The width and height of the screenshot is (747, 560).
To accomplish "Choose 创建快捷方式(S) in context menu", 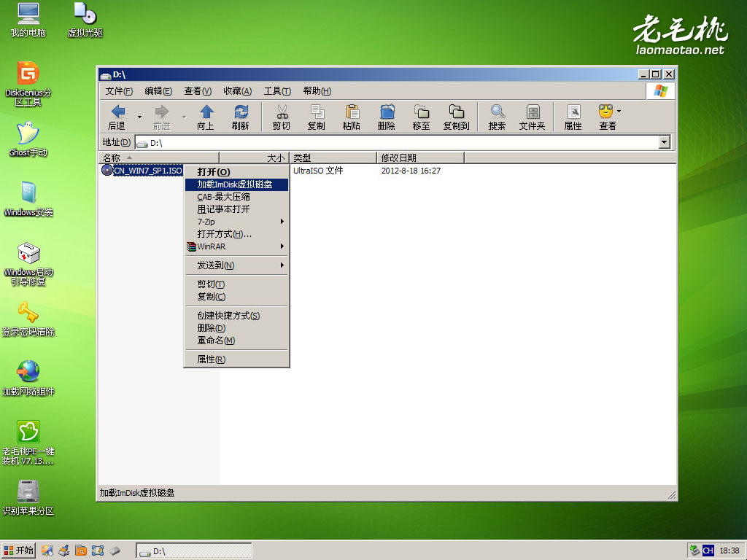I will click(x=237, y=316).
